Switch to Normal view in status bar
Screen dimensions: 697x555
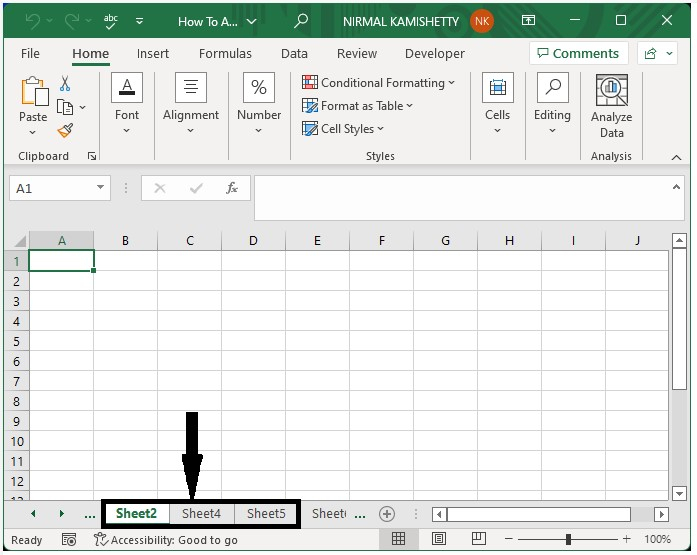pyautogui.click(x=398, y=540)
